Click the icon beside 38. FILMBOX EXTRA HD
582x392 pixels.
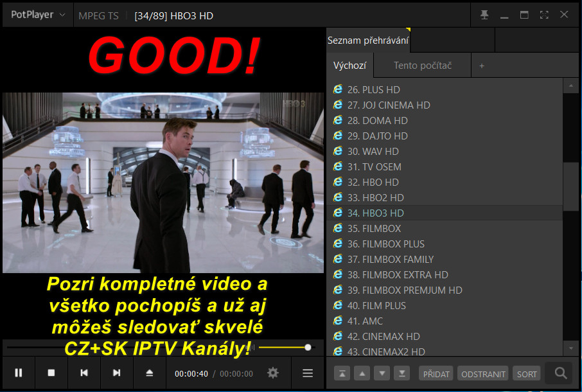(x=338, y=274)
